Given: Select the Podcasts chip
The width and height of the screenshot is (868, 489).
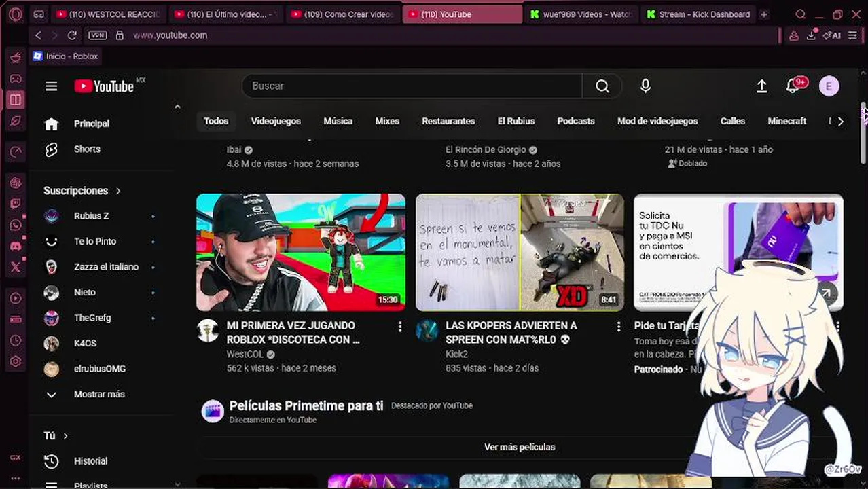Looking at the screenshot, I should (576, 121).
